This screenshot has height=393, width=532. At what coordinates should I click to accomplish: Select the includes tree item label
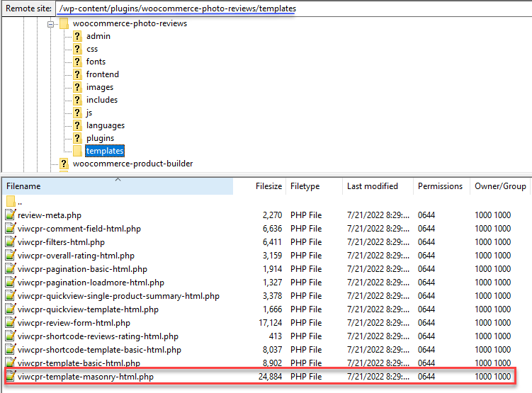pyautogui.click(x=102, y=100)
